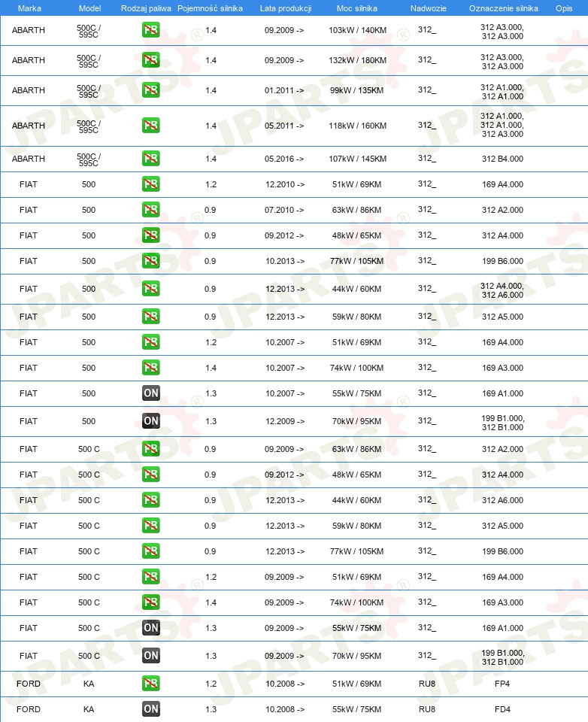Select the ON icon for FIAT 500 C 70kW / 95KM
This screenshot has width=588, height=722.
click(151, 656)
